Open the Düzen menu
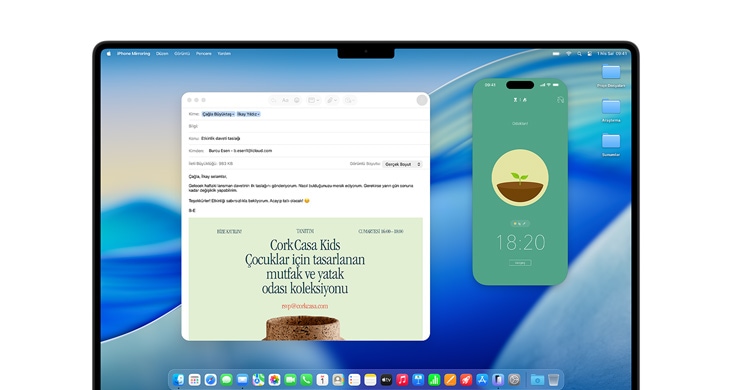The height and width of the screenshot is (390, 732). click(x=162, y=53)
